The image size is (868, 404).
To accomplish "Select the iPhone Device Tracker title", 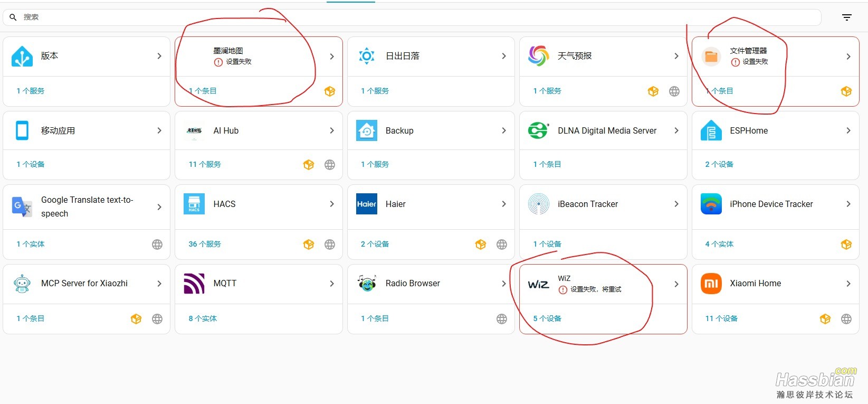I will [x=771, y=204].
